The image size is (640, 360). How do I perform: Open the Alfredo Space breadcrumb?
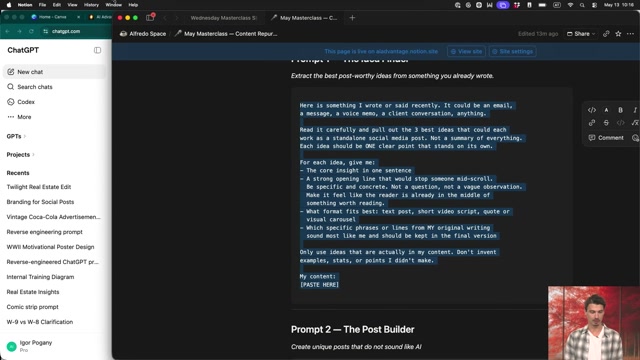coord(143,34)
